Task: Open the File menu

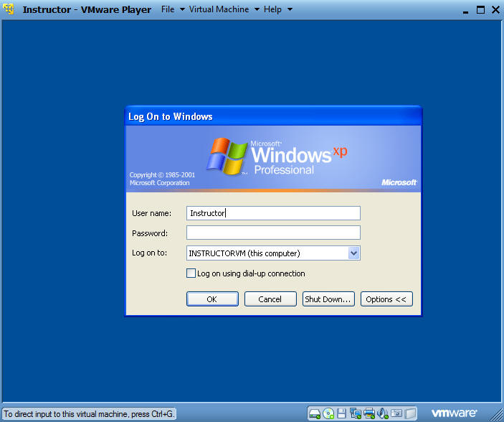Action: (x=168, y=9)
